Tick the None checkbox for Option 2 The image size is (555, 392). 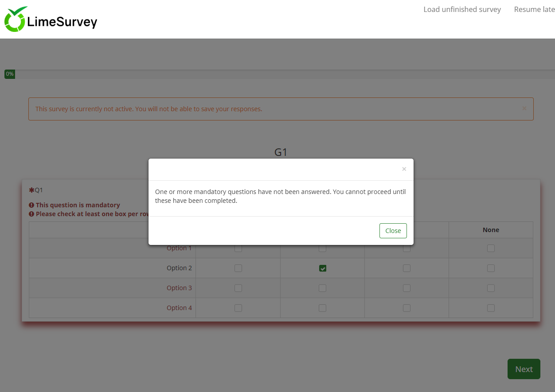click(491, 268)
